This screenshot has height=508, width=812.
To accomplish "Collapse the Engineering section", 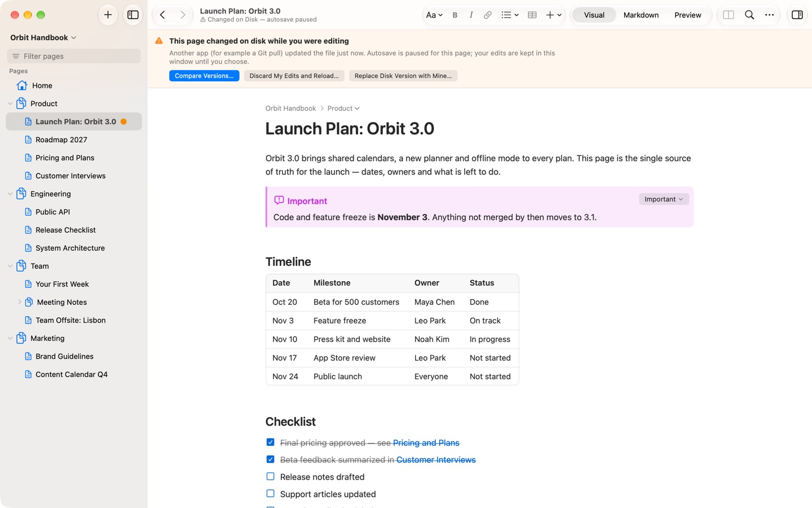I will [x=10, y=194].
